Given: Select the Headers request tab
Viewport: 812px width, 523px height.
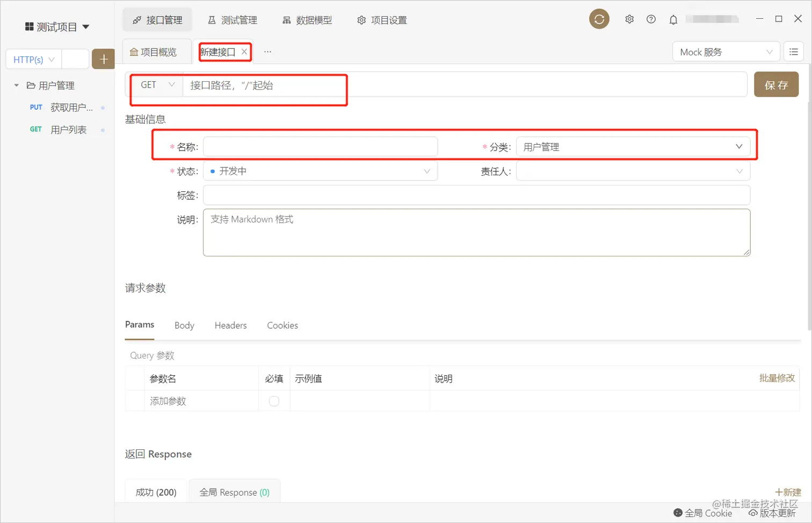Looking at the screenshot, I should click(x=230, y=325).
